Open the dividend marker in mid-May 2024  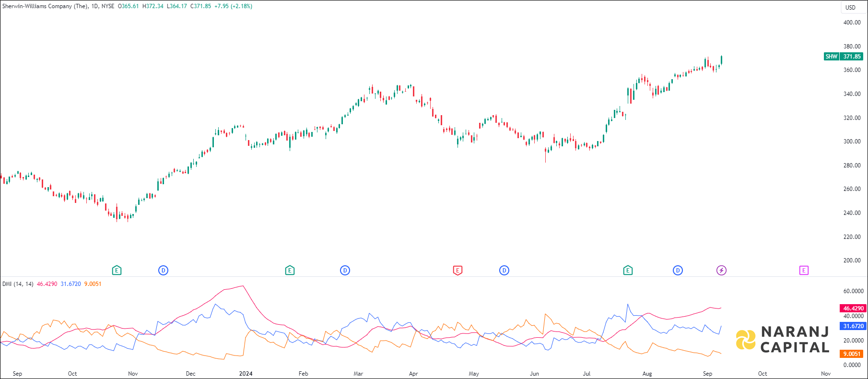[504, 271]
